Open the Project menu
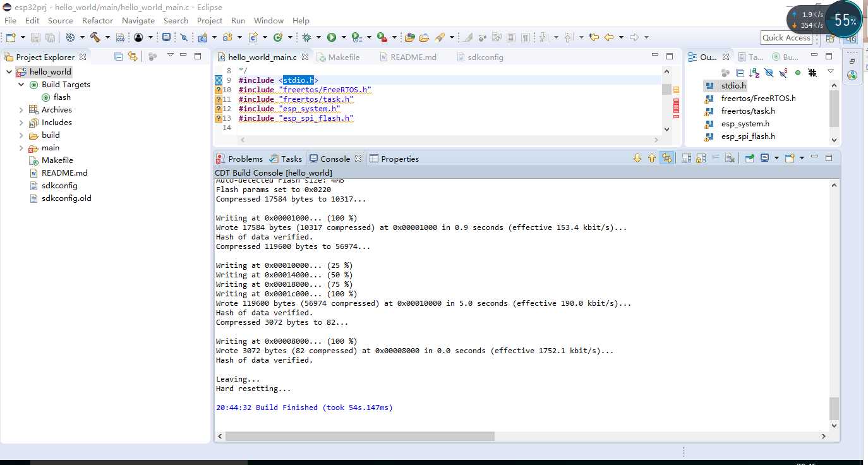 click(210, 20)
